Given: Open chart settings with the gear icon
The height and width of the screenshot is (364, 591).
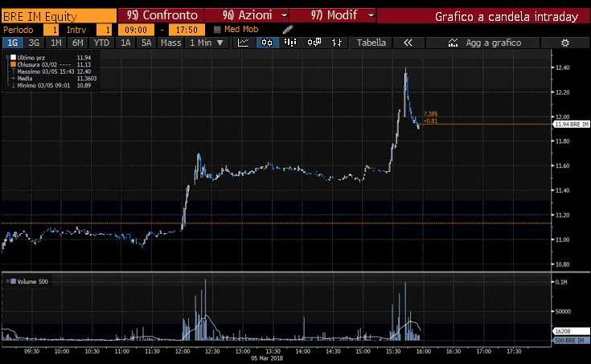Looking at the screenshot, I should point(564,43).
